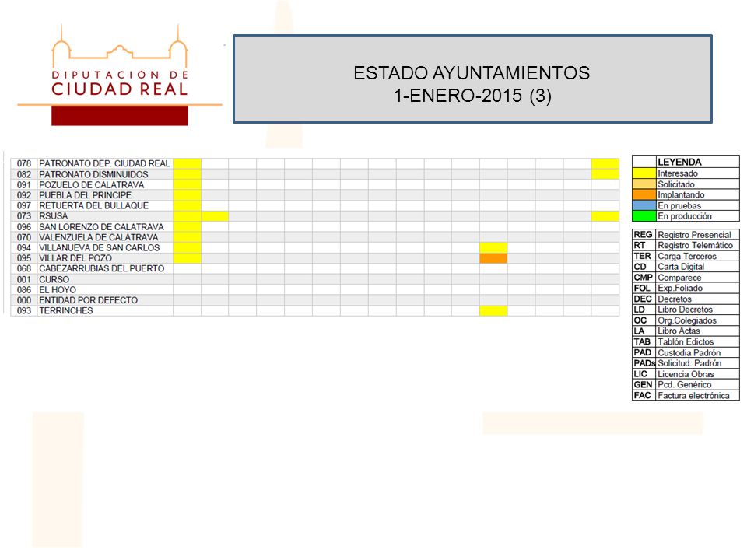747x560 pixels.
Task: Click 'Org.Colegiados' in the legend
Action: (687, 320)
